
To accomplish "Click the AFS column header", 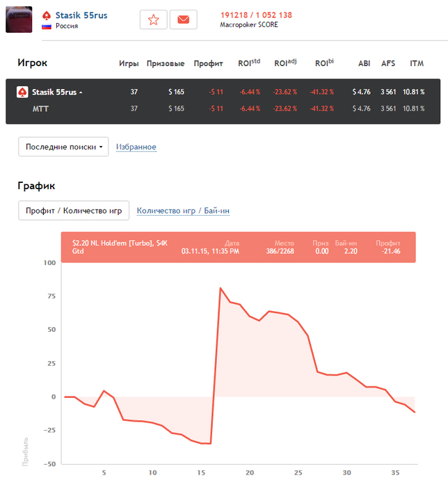I will tap(388, 63).
